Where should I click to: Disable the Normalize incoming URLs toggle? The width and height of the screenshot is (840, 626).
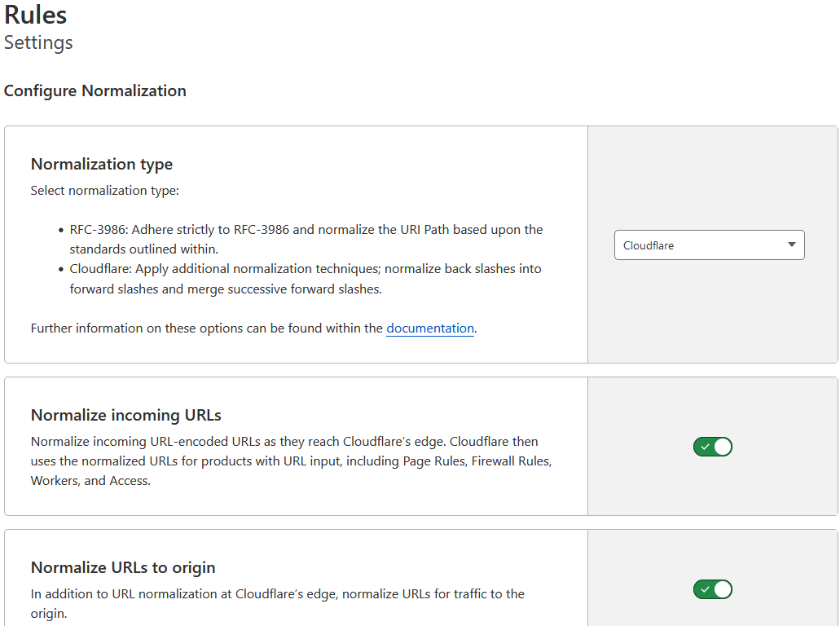712,447
